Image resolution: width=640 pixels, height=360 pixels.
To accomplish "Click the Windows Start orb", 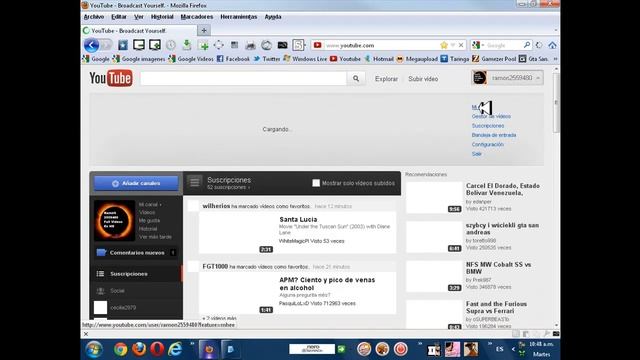I will [94, 349].
